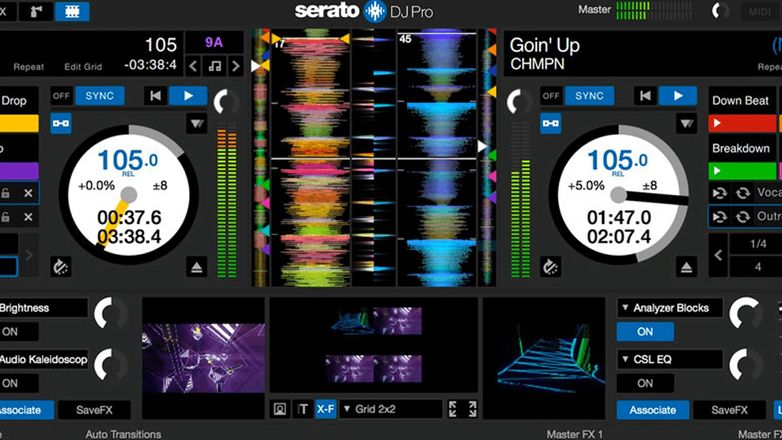Screen dimensions: 782x440
Task: Click the Brightness effect name field
Action: coord(43,308)
